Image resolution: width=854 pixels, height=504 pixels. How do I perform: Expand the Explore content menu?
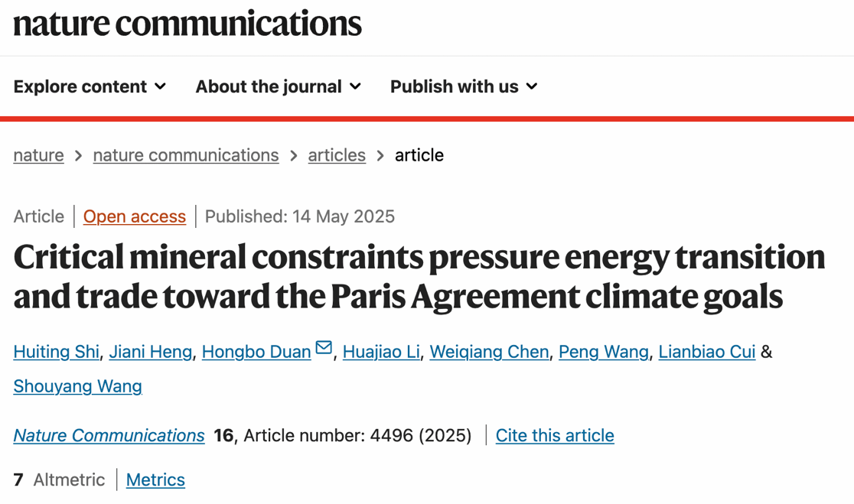pyautogui.click(x=90, y=86)
